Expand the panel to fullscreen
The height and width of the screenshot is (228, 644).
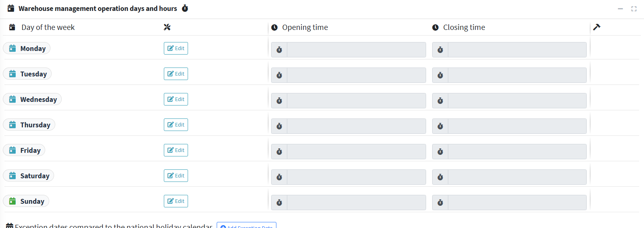634,9
